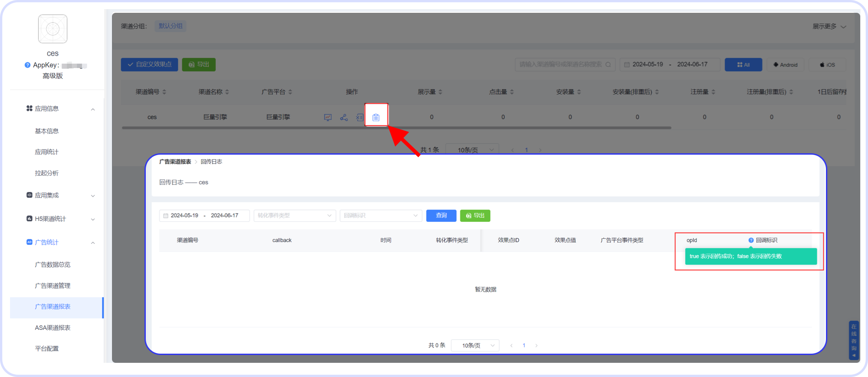Select the All platform filter
Viewport: 868px width, 377px height.
[x=743, y=65]
